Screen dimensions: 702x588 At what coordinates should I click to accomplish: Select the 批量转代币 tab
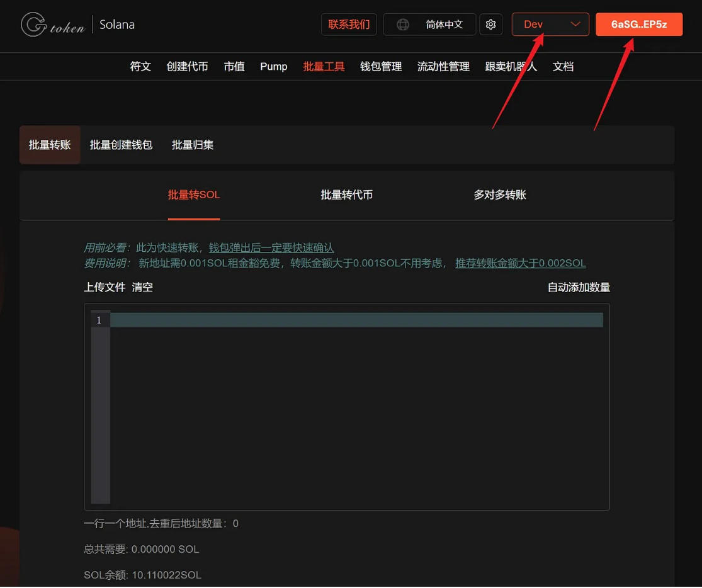coord(346,195)
